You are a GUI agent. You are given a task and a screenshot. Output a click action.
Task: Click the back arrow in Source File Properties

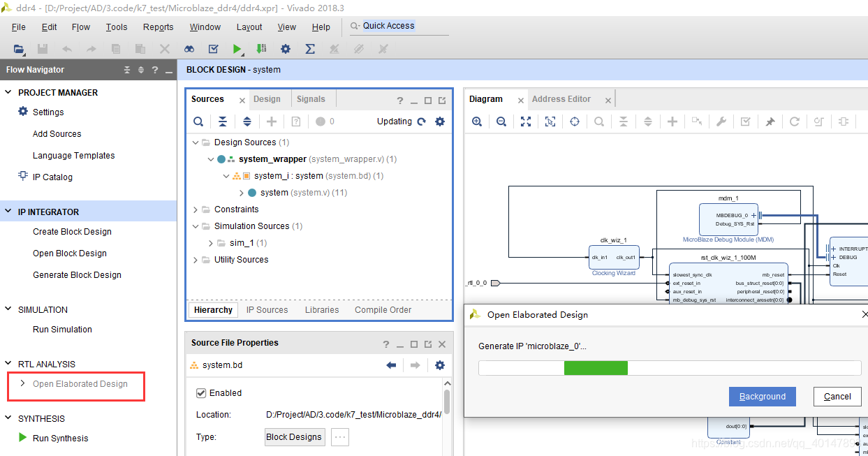(x=391, y=365)
